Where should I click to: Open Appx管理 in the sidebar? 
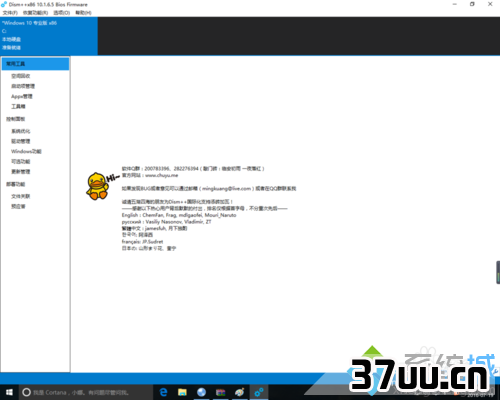pos(22,96)
